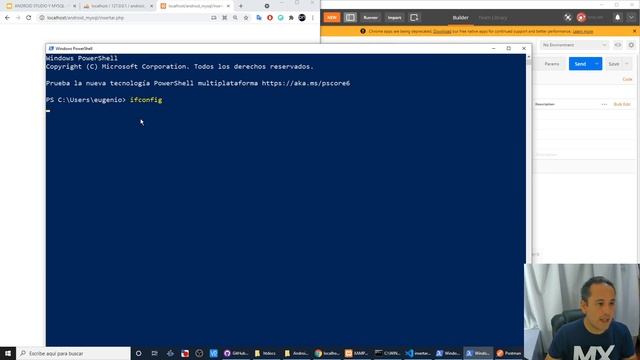Image resolution: width=640 pixels, height=360 pixels.
Task: Switch to localhost 127.0.0.1 phpMyAdmin tab
Action: (117, 6)
